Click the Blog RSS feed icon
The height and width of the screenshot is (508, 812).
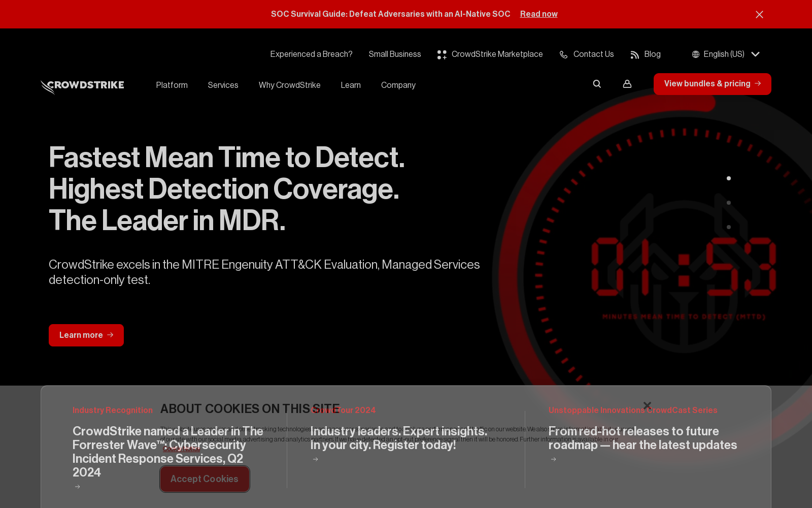pos(634,54)
